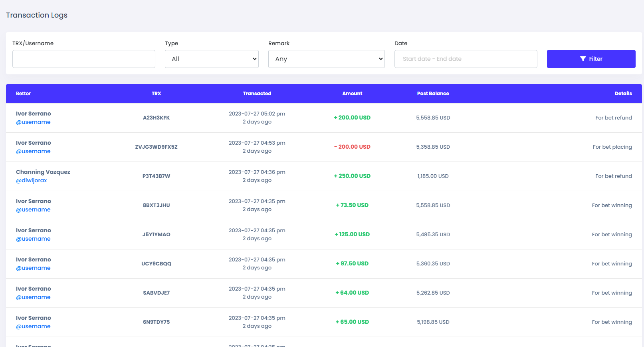This screenshot has height=347, width=644.
Task: Click the Bettor column header
Action: [23, 94]
